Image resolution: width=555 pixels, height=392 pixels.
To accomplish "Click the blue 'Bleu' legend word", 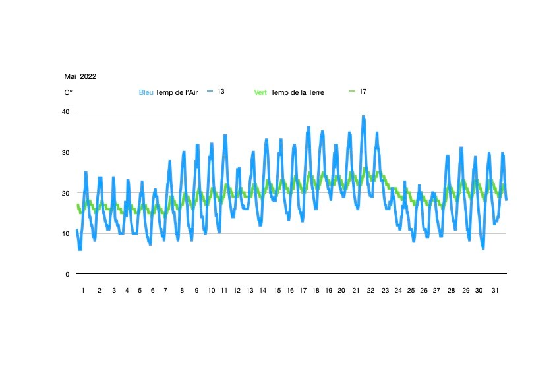I will coord(146,92).
